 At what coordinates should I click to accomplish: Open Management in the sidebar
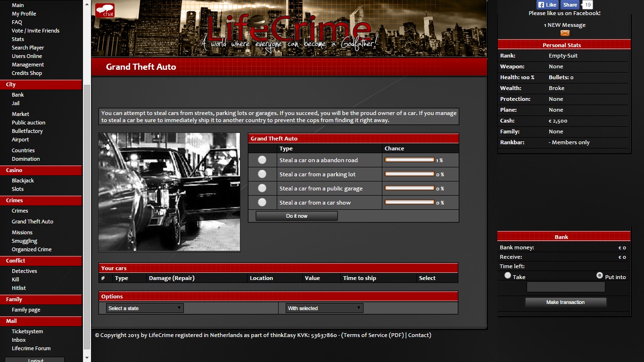click(28, 65)
